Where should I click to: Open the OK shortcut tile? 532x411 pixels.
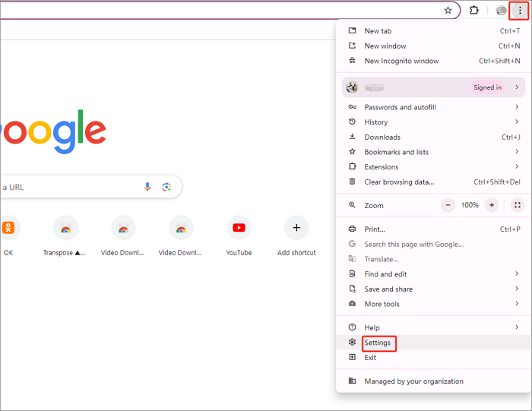pos(8,236)
